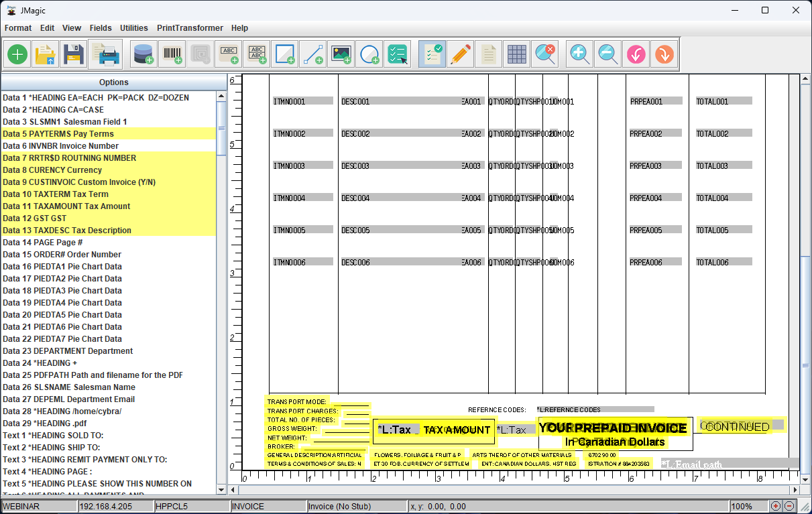Image resolution: width=812 pixels, height=514 pixels.
Task: Add a barcode element
Action: (x=172, y=54)
